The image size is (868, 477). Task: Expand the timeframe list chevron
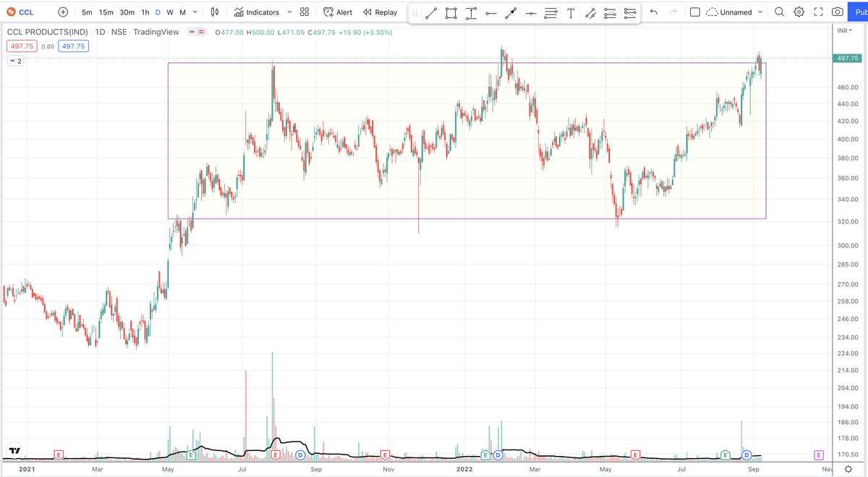coord(195,12)
